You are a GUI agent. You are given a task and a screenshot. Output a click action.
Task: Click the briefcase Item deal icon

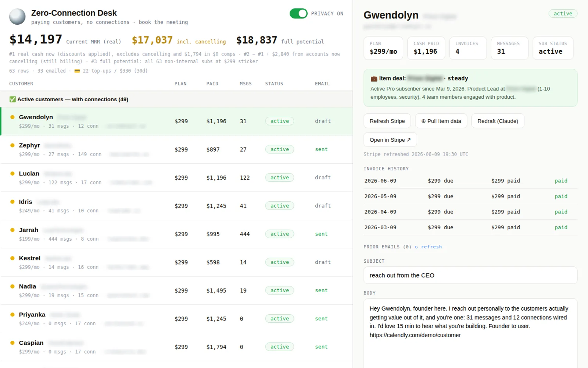tap(374, 78)
